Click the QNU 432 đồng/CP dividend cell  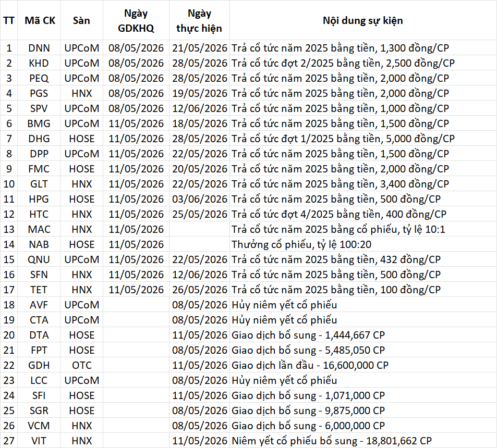pos(363,259)
